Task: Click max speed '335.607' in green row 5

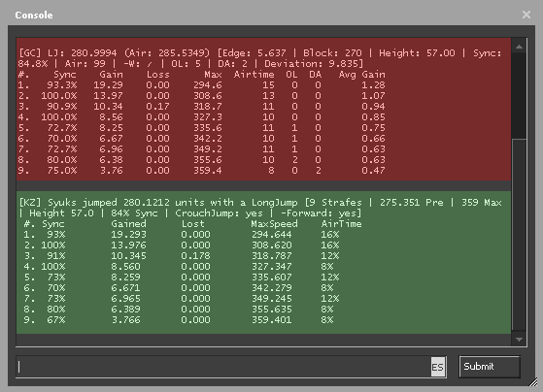Action: click(x=272, y=278)
